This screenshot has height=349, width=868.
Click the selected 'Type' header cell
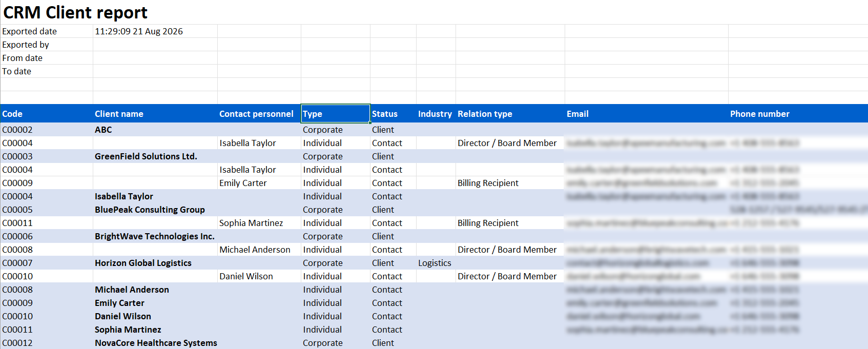(336, 114)
